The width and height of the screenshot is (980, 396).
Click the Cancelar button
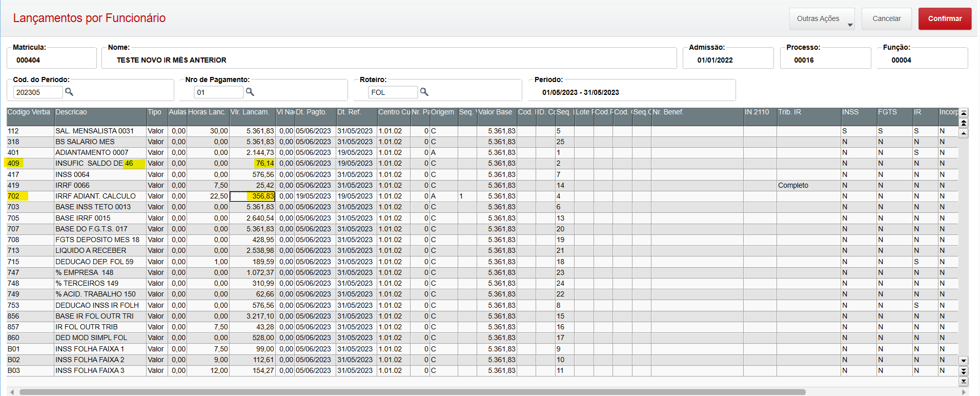point(887,19)
